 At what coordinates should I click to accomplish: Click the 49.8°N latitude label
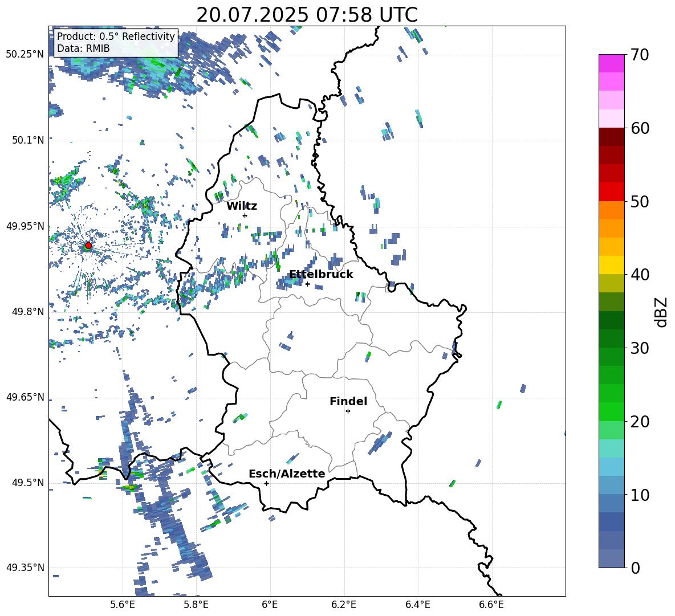click(28, 312)
